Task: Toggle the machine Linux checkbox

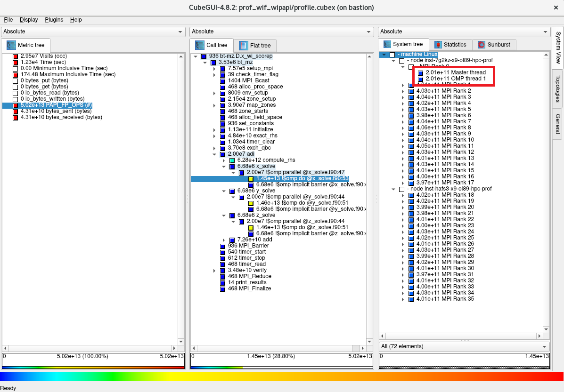Action: tap(392, 55)
